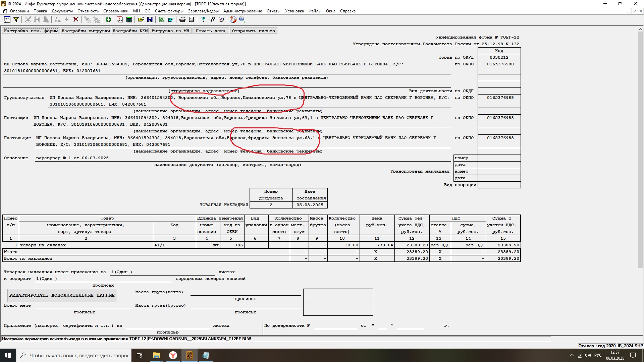Open the Справочники menu
644x362 pixels.
click(116, 11)
